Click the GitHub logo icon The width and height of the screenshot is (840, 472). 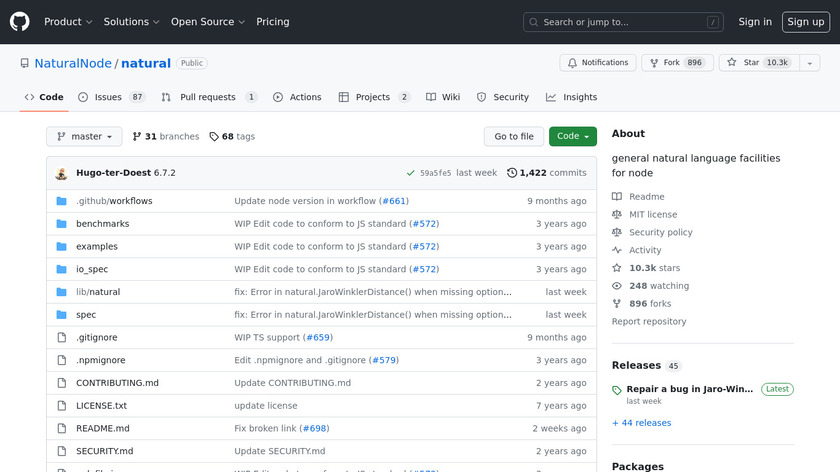(x=20, y=22)
